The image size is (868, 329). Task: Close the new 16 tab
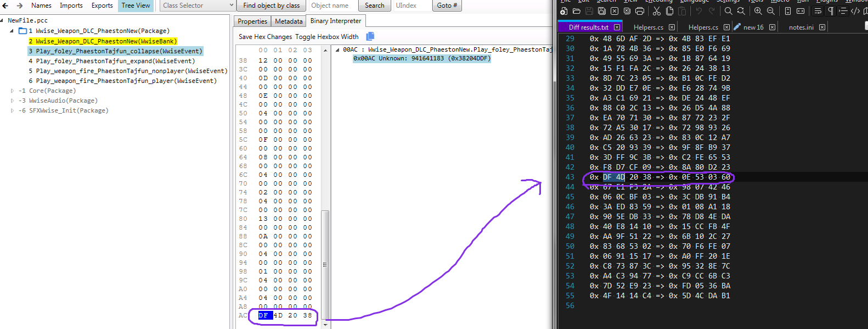[x=772, y=27]
